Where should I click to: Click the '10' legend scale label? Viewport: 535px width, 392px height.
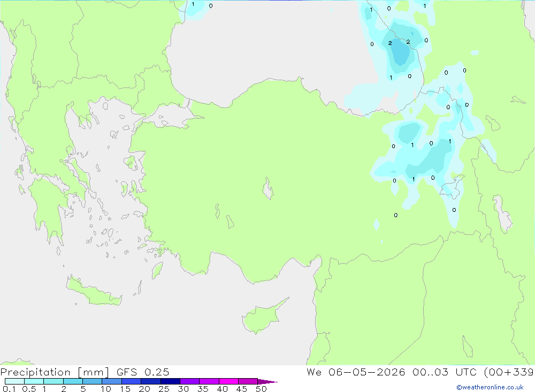point(106,389)
